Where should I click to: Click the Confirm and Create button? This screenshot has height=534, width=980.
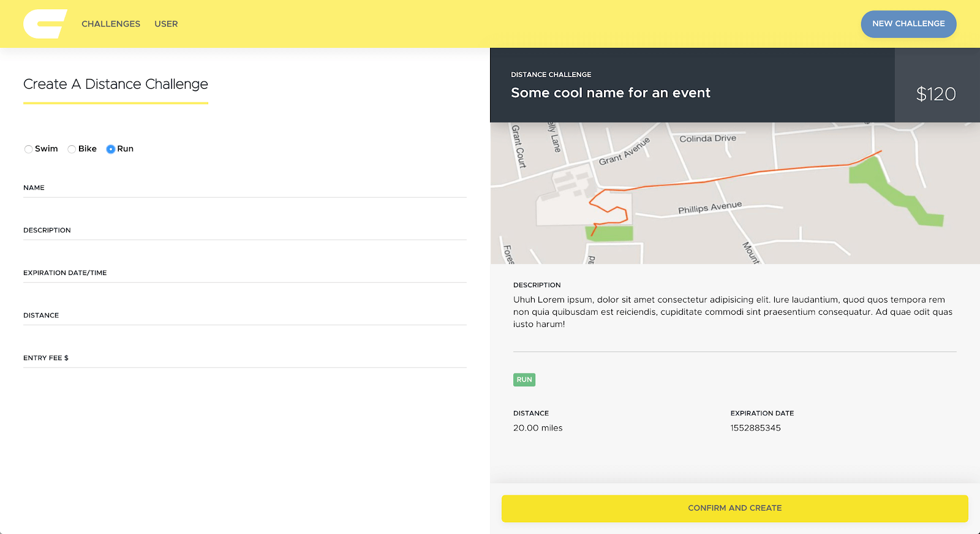click(735, 508)
